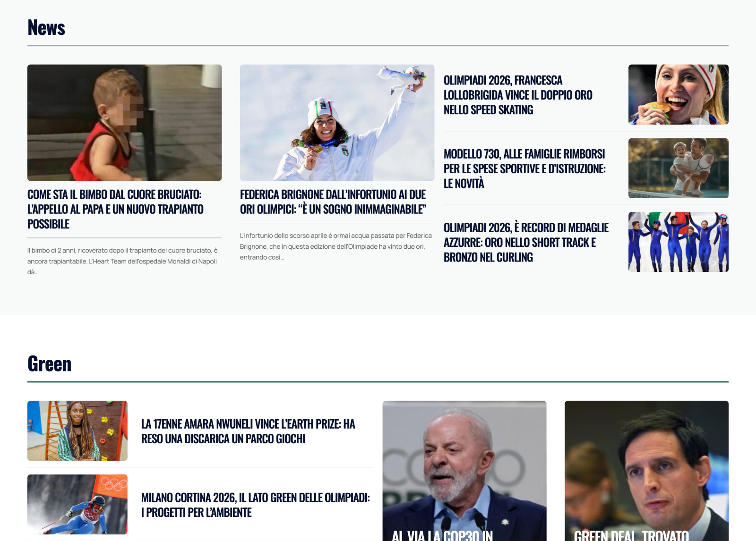This screenshot has width=756, height=541.
Task: Read excerpt about the 2-year-old's heart transplant
Action: (123, 261)
